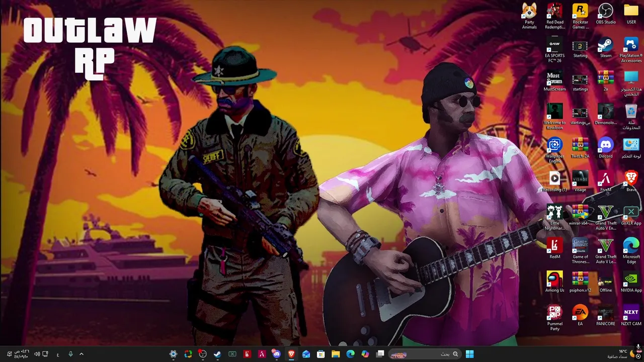Open the clock and date in taskbar
Image resolution: width=644 pixels, height=362 pixels.
[x=22, y=354]
